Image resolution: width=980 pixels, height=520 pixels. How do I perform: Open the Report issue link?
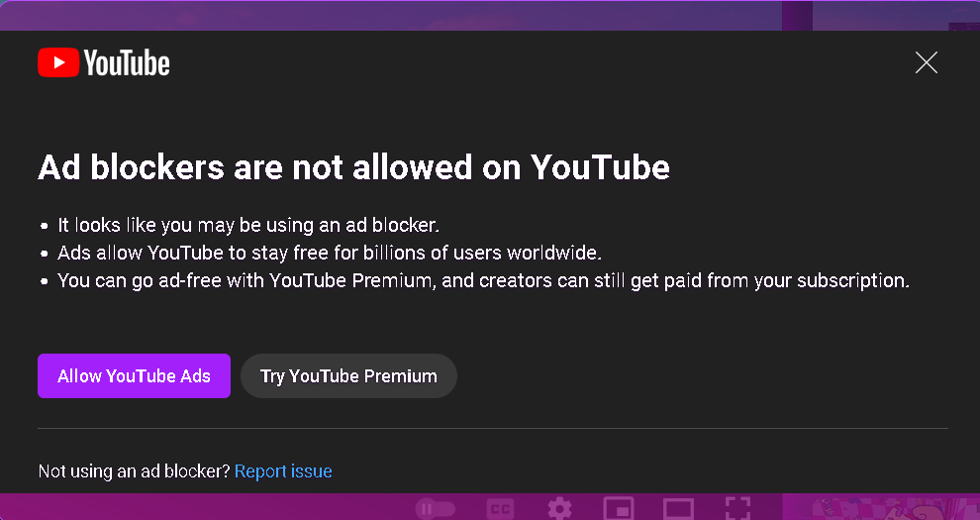pos(283,470)
